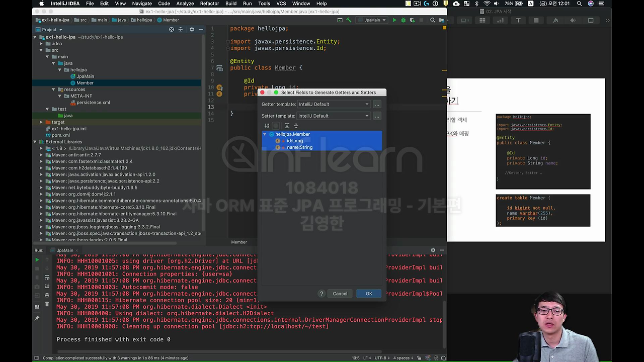Viewport: 644px width, 362px height.
Task: Click the Member breadcrumb in the navigation bar
Action: 168,20
